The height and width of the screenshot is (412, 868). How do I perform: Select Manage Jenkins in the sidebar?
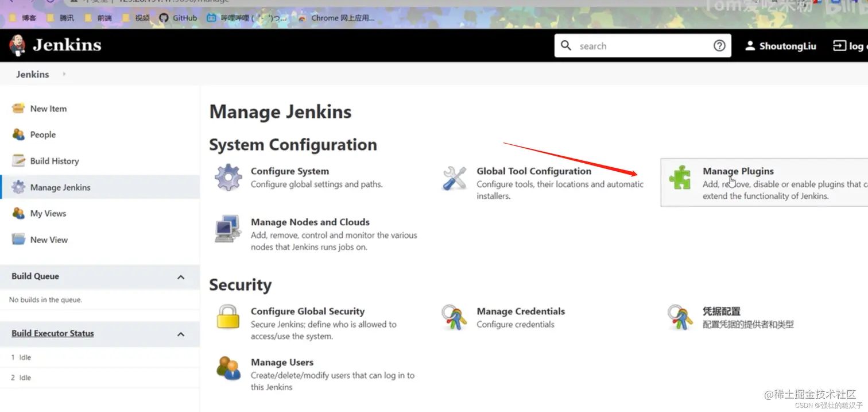pyautogui.click(x=60, y=187)
